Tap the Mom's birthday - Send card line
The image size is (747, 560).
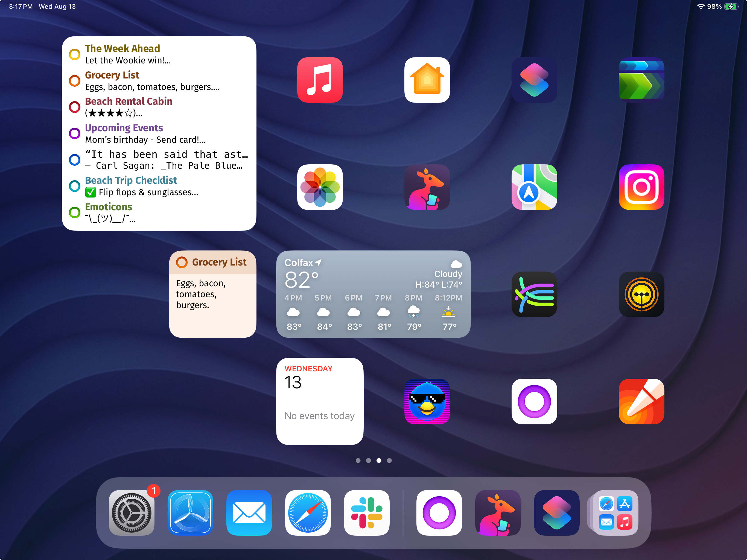(145, 140)
